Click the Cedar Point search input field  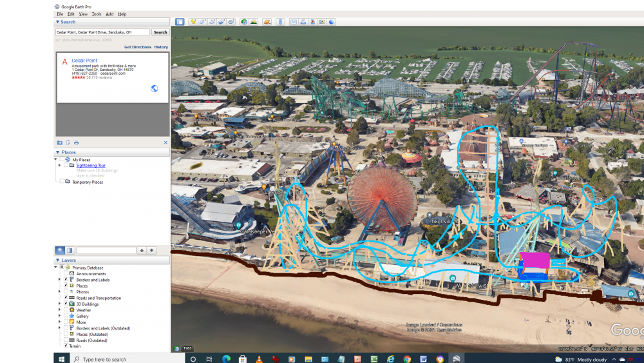pos(102,32)
